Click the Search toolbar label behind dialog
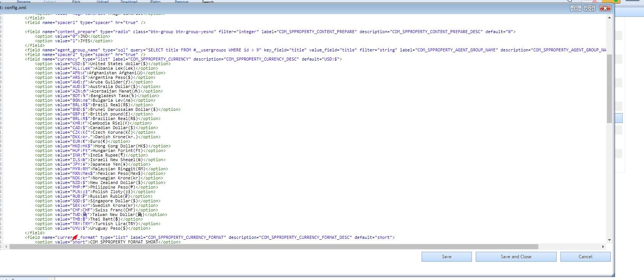This screenshot has height=280, width=644. point(208,2)
